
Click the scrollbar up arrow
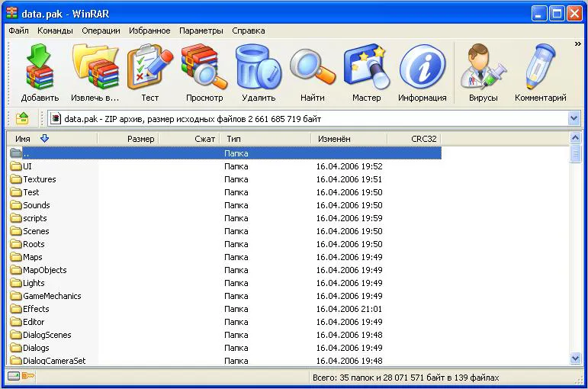pyautogui.click(x=575, y=137)
